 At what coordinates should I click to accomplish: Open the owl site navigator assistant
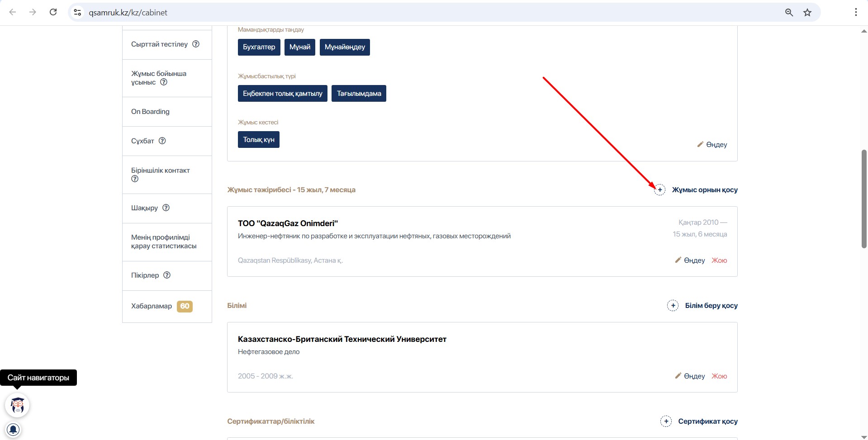click(x=17, y=405)
